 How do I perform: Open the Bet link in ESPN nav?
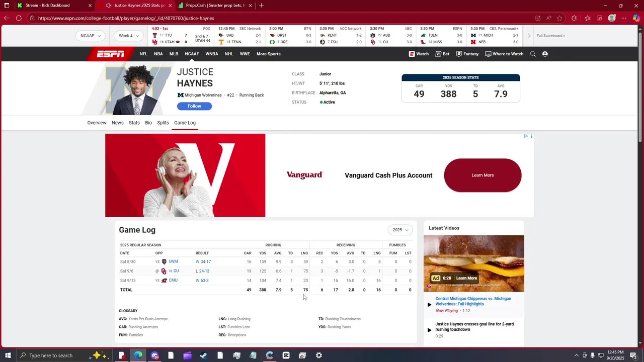(x=442, y=54)
